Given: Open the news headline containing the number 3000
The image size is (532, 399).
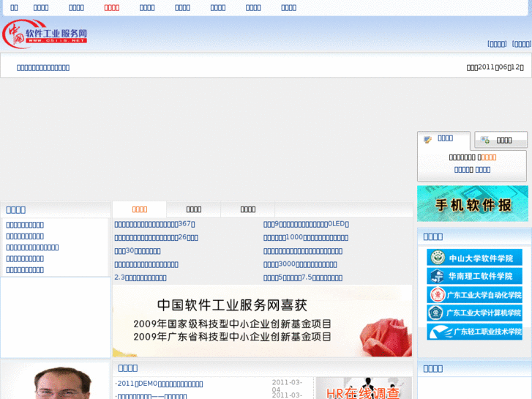Looking at the screenshot, I should pyautogui.click(x=300, y=264).
